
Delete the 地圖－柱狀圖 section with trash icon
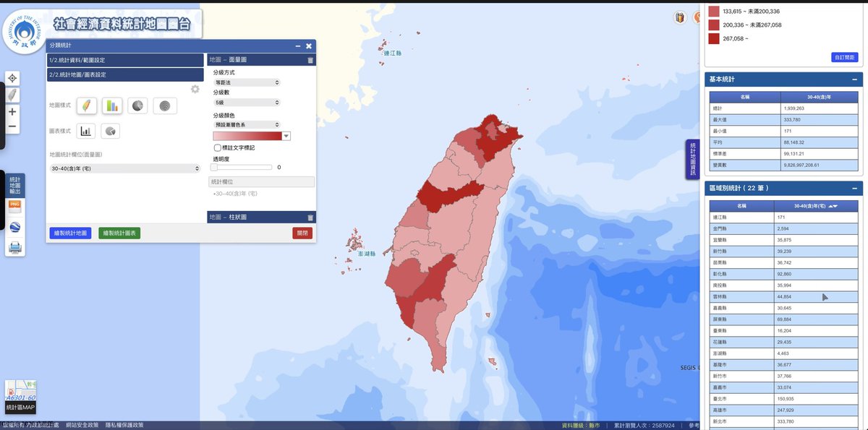tap(310, 218)
